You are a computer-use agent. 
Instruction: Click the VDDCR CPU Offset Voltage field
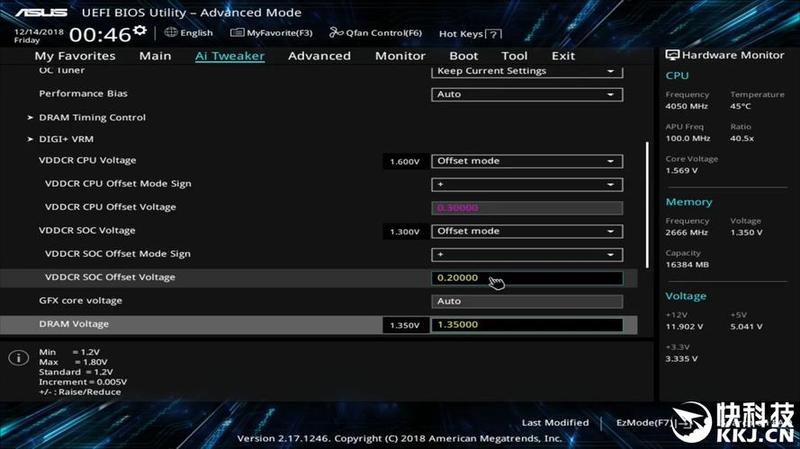pyautogui.click(x=527, y=208)
